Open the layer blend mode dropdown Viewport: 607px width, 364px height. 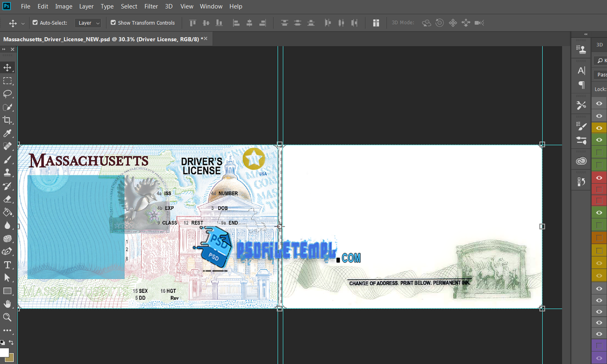click(600, 74)
